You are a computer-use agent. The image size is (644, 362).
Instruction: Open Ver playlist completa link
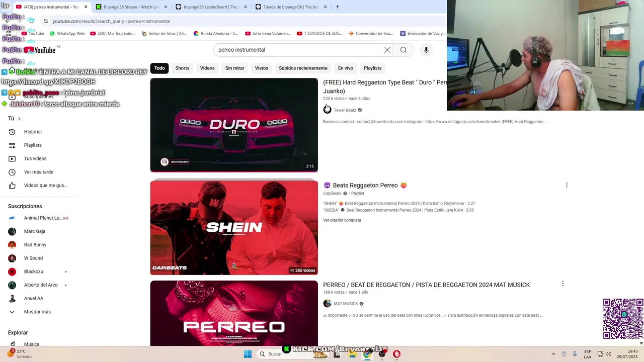click(342, 220)
